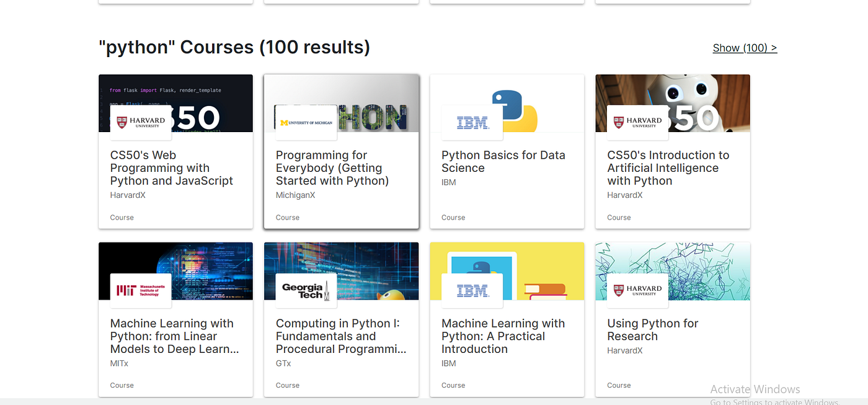The width and height of the screenshot is (868, 405).
Task: Select the University of Michigan logo
Action: click(x=304, y=122)
